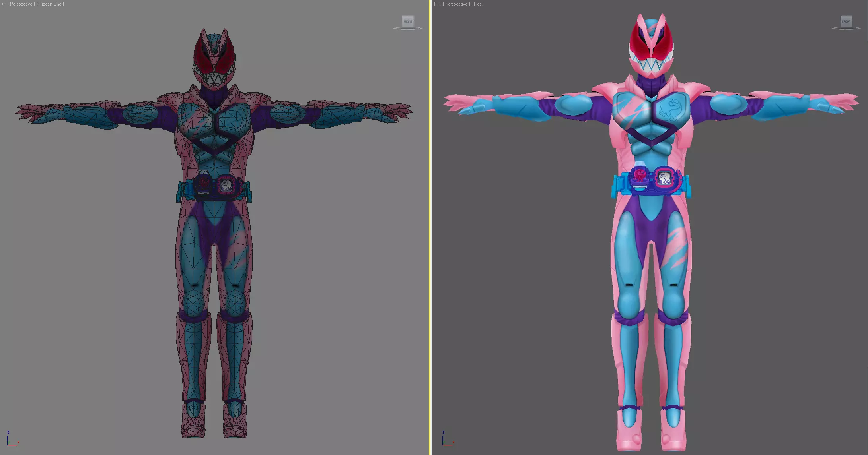The height and width of the screenshot is (455, 868).
Task: Open the right viewport's Perspective view menu
Action: (456, 4)
